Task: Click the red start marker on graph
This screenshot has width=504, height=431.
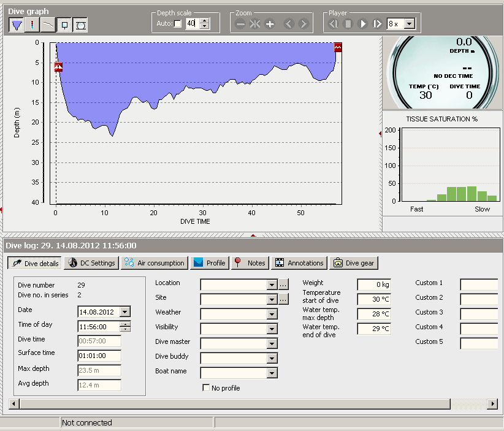Action: (58, 67)
